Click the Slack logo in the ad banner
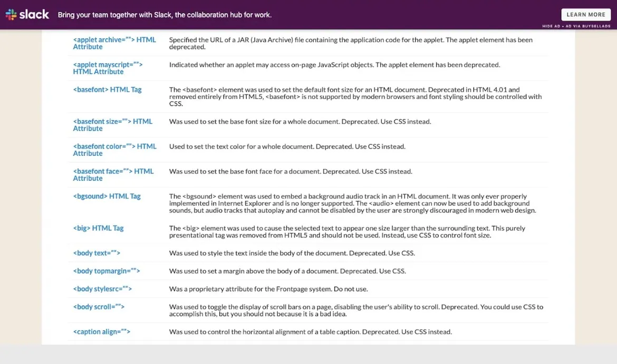Viewport: 617px width, 364px height. 27,15
